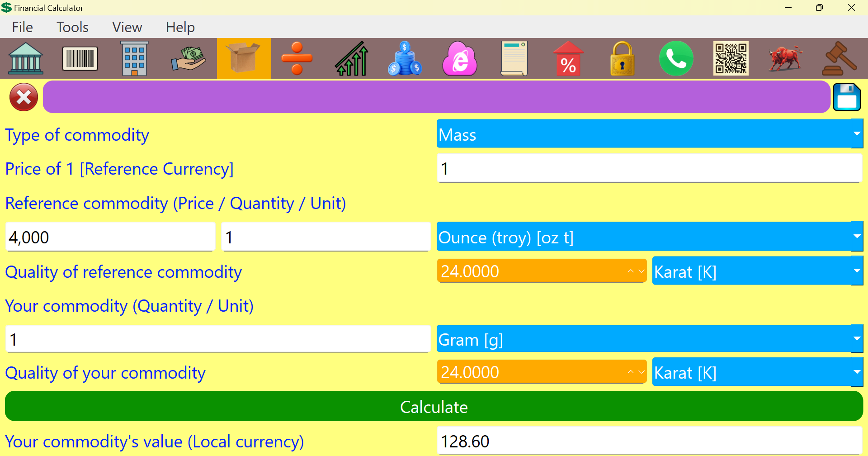The width and height of the screenshot is (868, 456).
Task: Expand your commodity quality Karat dropdown
Action: tap(857, 372)
